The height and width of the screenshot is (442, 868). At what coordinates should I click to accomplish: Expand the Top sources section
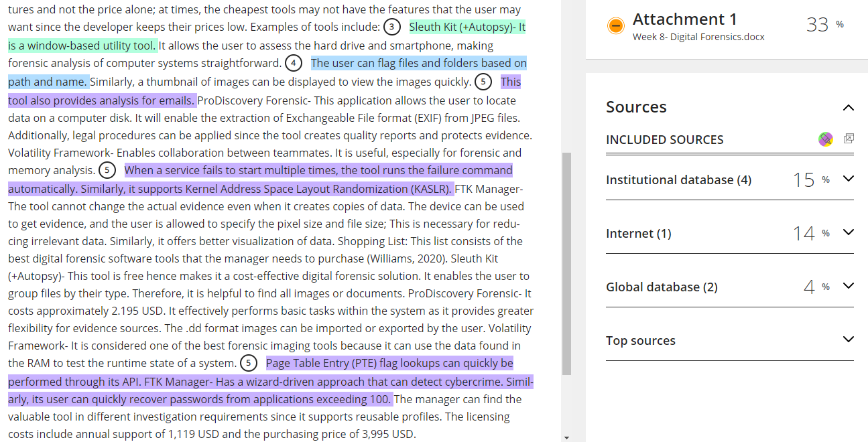849,340
